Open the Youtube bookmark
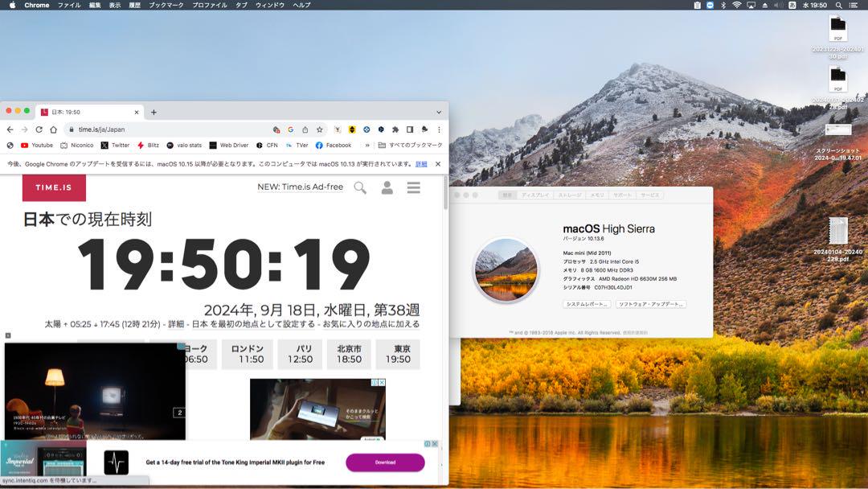The image size is (868, 489). (x=36, y=145)
